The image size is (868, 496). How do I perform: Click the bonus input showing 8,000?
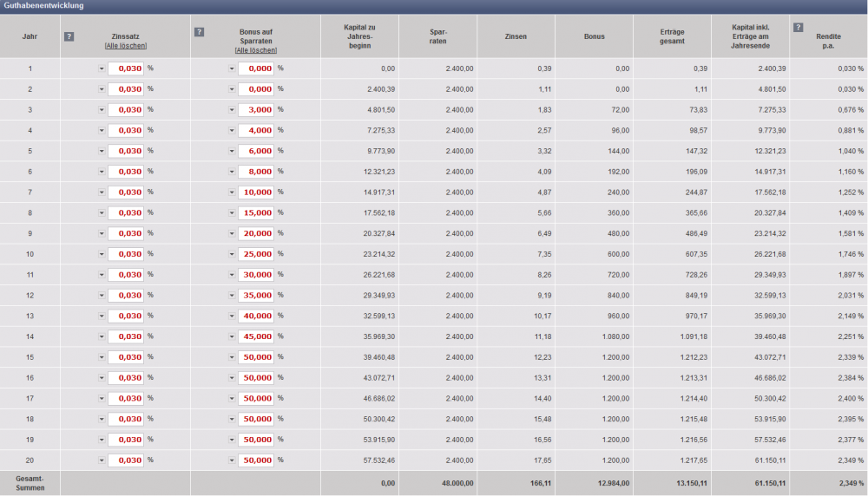256,172
